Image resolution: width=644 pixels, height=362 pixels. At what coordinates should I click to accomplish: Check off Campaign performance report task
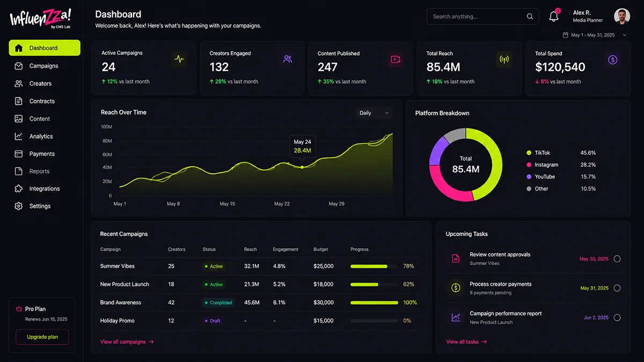coord(617,317)
